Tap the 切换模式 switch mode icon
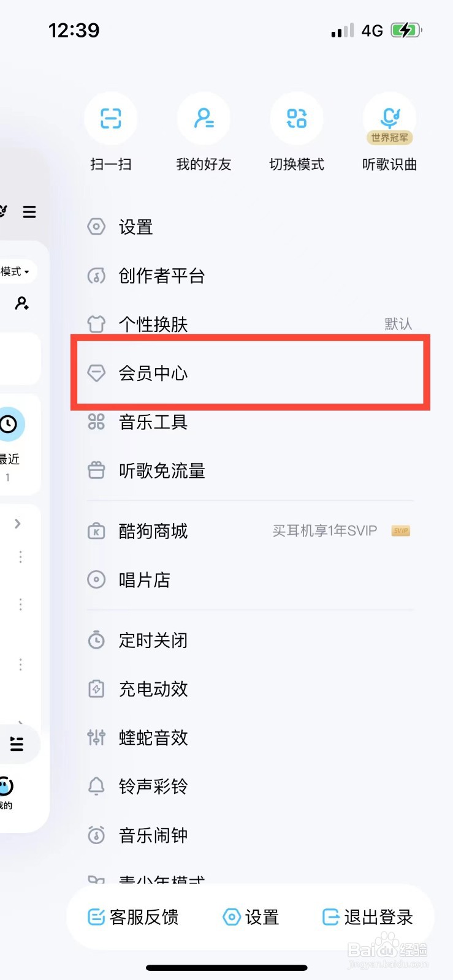Image resolution: width=453 pixels, height=980 pixels. click(x=297, y=118)
